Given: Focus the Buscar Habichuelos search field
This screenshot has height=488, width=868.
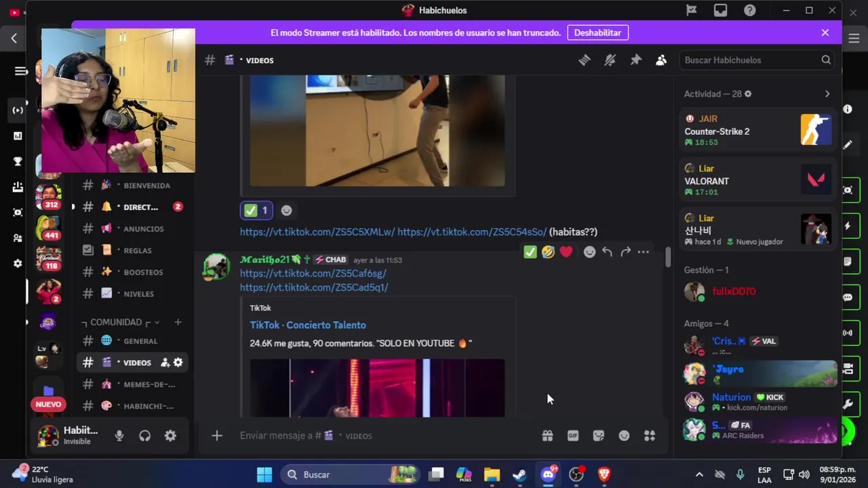Looking at the screenshot, I should 758,60.
